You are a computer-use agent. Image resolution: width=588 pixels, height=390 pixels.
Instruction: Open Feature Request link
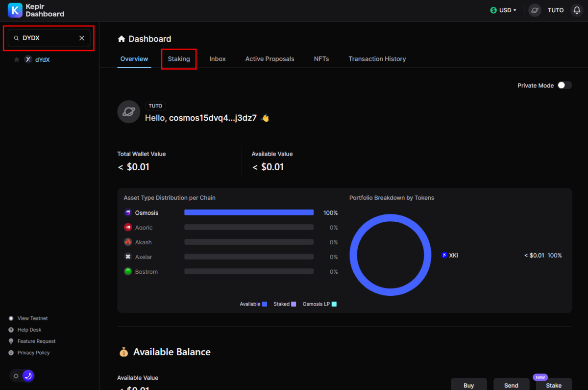37,341
